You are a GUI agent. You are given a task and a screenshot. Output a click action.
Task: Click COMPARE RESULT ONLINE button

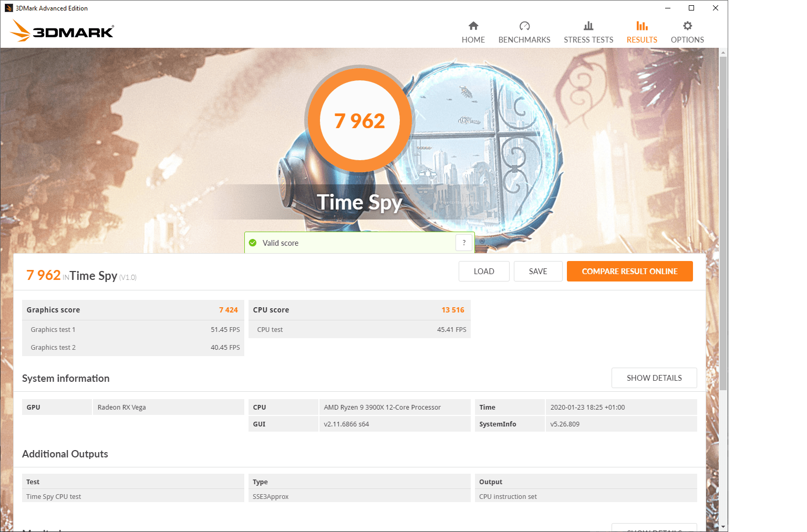tap(629, 272)
